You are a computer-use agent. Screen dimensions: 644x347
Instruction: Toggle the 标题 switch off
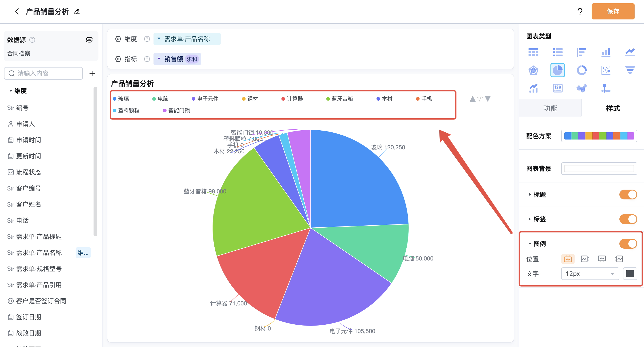tap(628, 195)
